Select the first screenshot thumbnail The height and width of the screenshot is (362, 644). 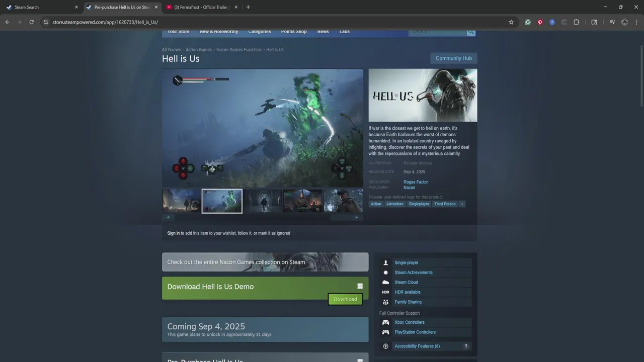[x=181, y=201]
